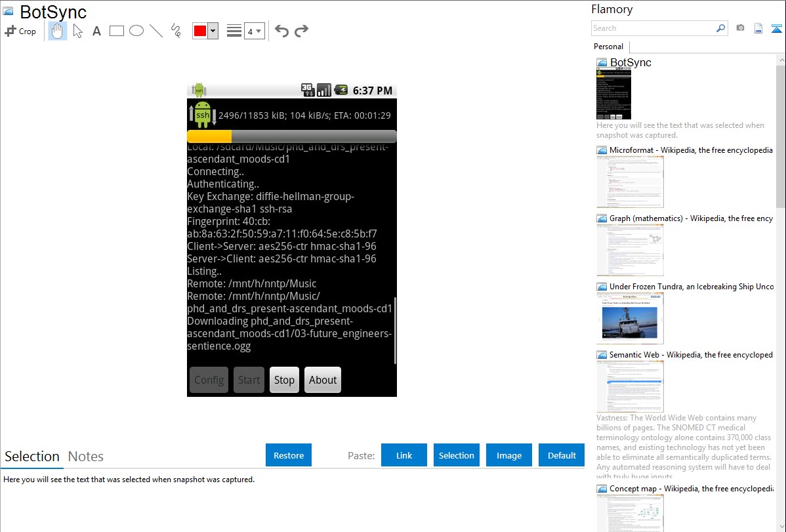Open the Under Frozen Tundra ship thumbnail
The width and height of the screenshot is (786, 532).
pos(630,318)
